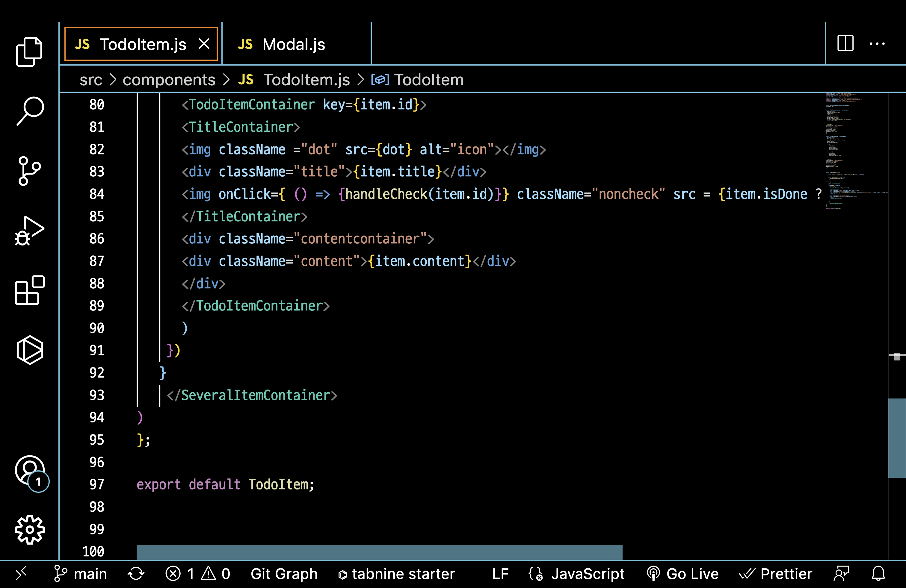906x588 pixels.
Task: Click the tabnine starter status item
Action: coord(396,574)
